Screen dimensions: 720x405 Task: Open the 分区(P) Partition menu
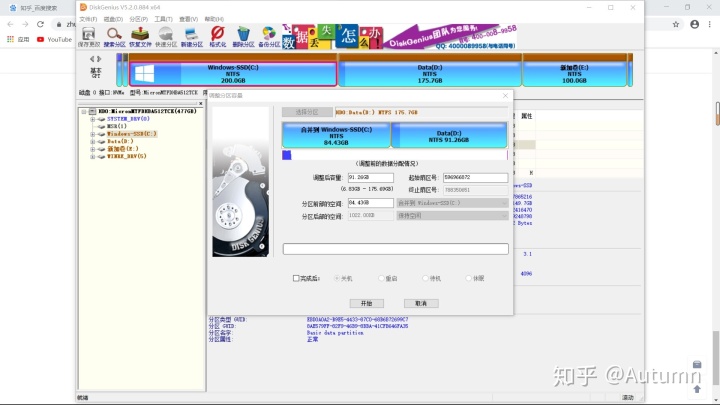(138, 19)
